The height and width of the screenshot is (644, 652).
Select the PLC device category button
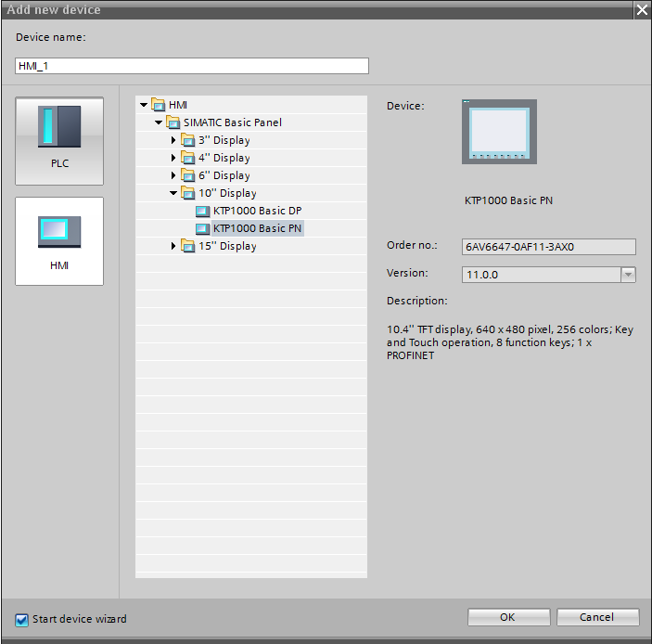(59, 141)
